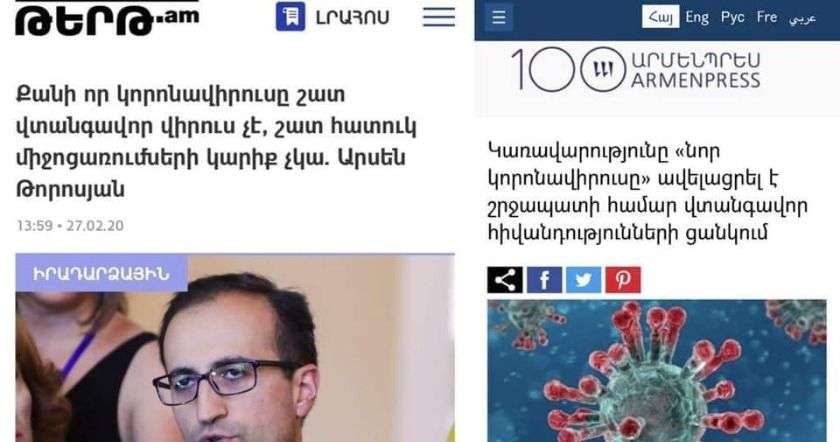The width and height of the screenshot is (840, 442).
Task: Click the Armenpress 100 logo
Action: click(x=636, y=70)
